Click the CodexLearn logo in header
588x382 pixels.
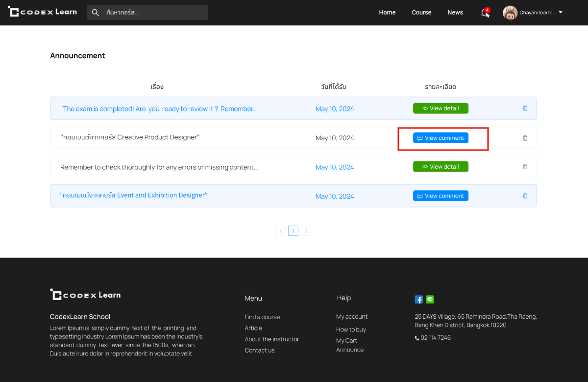coord(43,12)
